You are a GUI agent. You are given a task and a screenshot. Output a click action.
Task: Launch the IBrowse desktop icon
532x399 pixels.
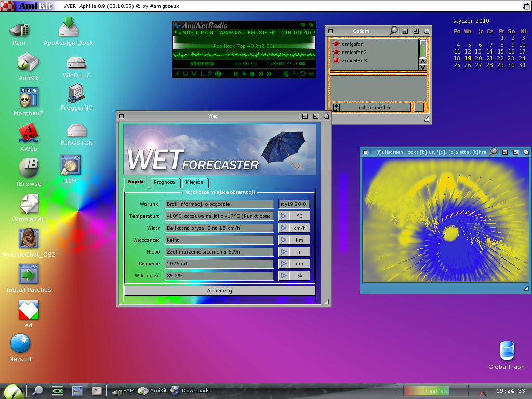pyautogui.click(x=29, y=168)
